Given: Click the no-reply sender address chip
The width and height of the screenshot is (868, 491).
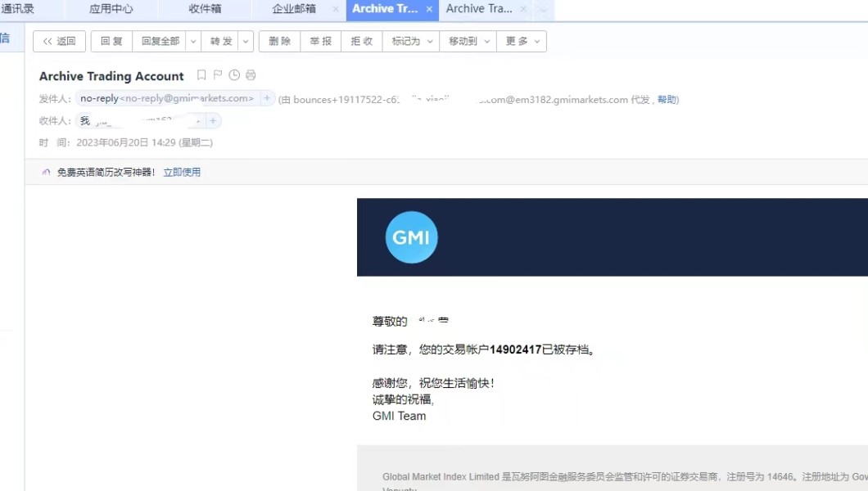Looking at the screenshot, I should click(167, 98).
